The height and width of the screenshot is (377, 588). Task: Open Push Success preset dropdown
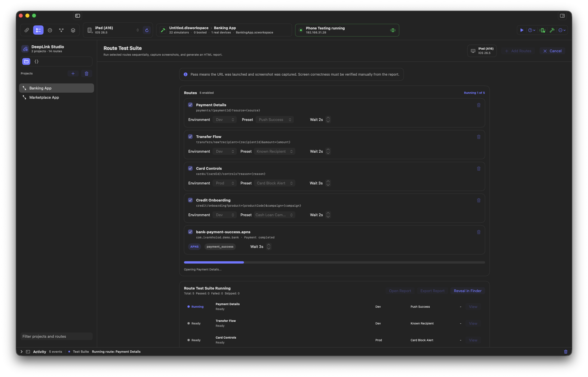tap(275, 120)
